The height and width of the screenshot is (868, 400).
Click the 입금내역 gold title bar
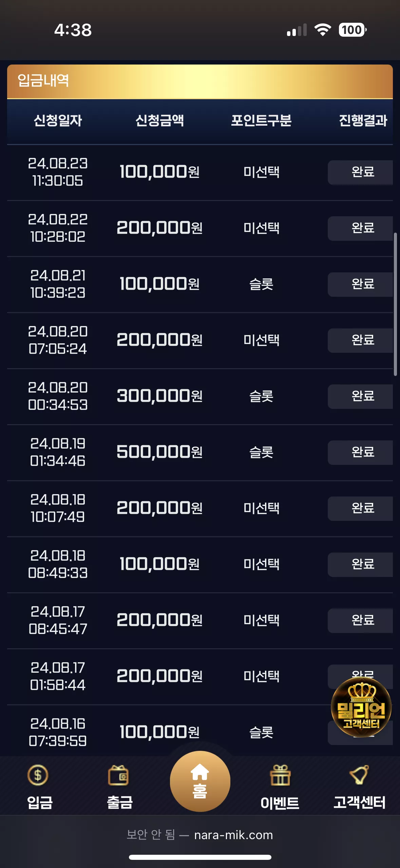[200, 82]
